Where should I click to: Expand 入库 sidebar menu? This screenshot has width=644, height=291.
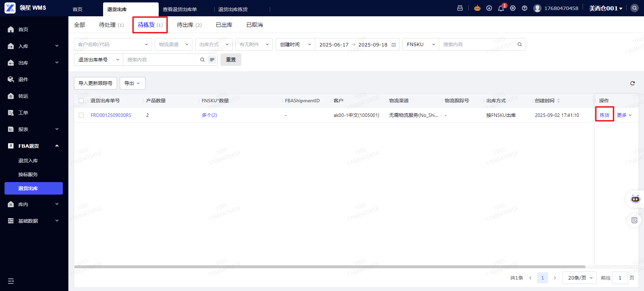click(x=34, y=46)
